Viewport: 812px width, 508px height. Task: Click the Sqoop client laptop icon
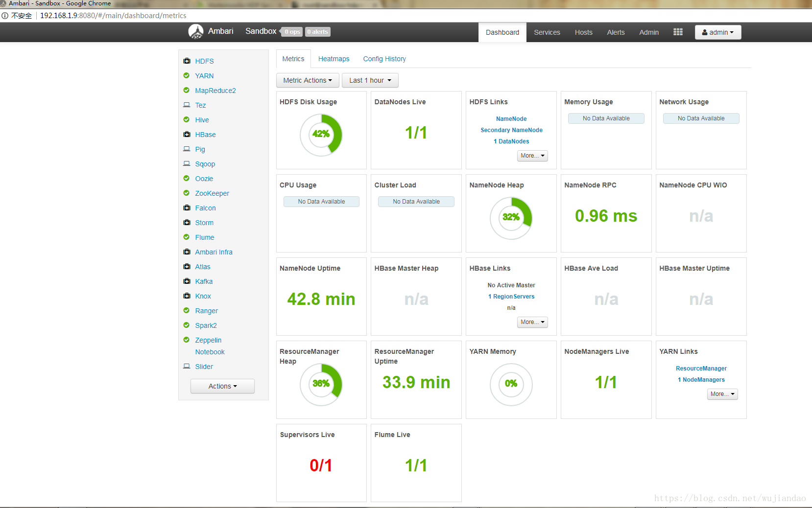tap(187, 164)
